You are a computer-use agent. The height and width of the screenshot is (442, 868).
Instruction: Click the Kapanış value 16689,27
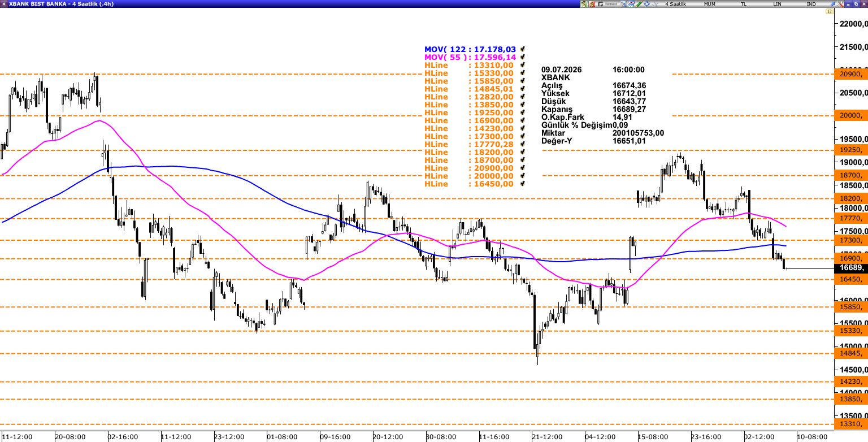pos(629,109)
